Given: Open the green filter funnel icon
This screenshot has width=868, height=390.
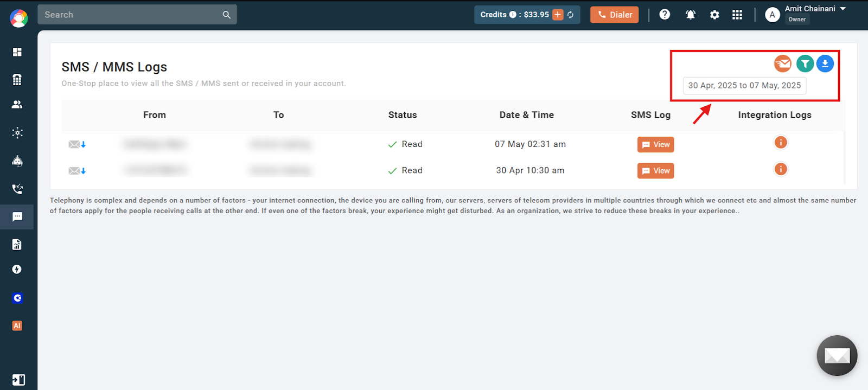Looking at the screenshot, I should (805, 63).
